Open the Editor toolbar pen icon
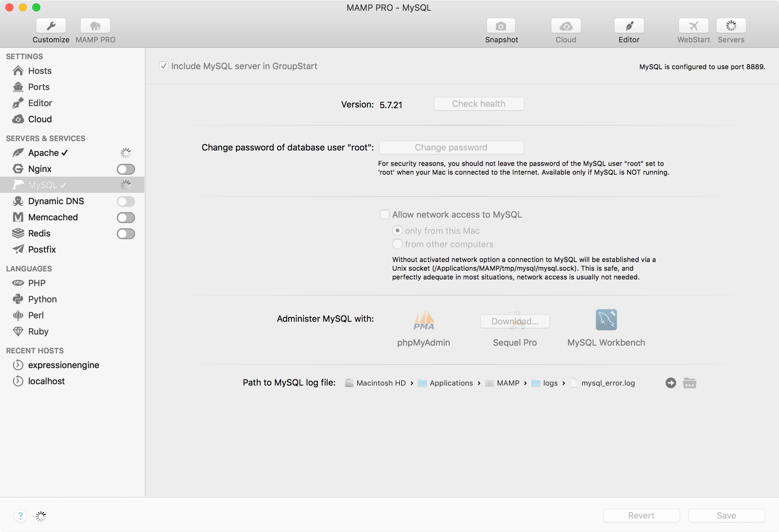 click(629, 26)
